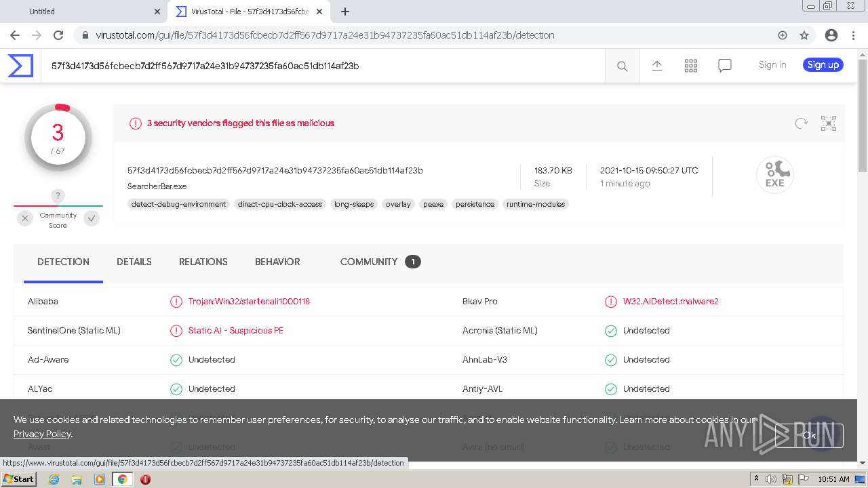
Task: Click the persistence tag
Action: (475, 204)
